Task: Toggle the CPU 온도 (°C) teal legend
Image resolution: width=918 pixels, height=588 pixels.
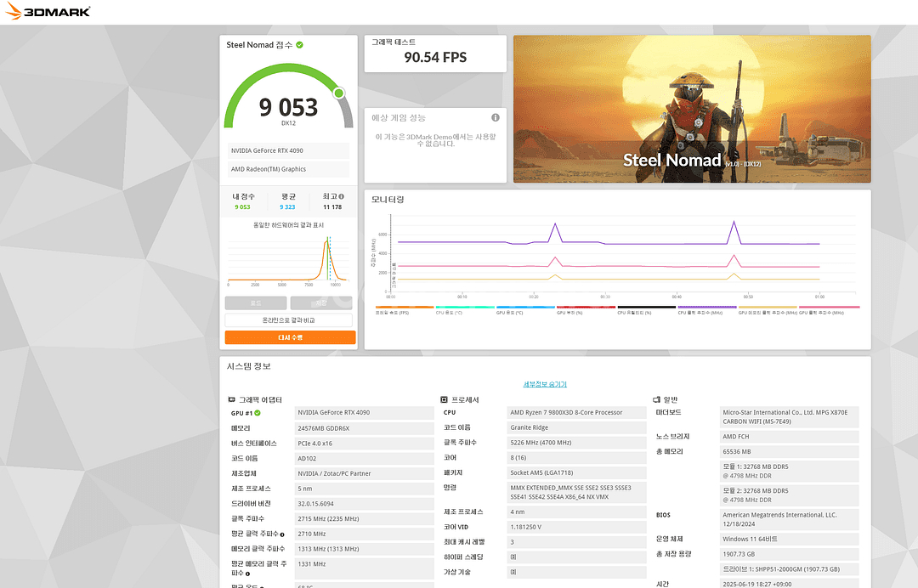Action: pos(466,309)
